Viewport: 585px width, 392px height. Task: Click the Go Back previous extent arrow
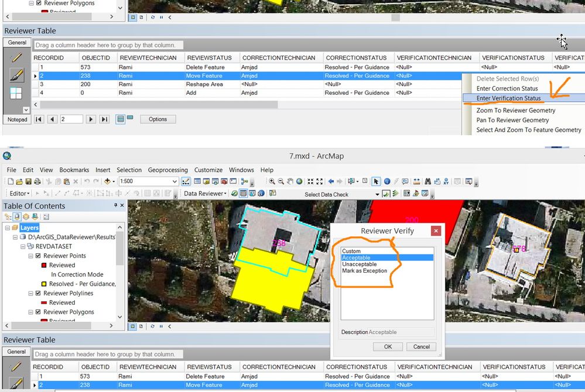point(331,182)
